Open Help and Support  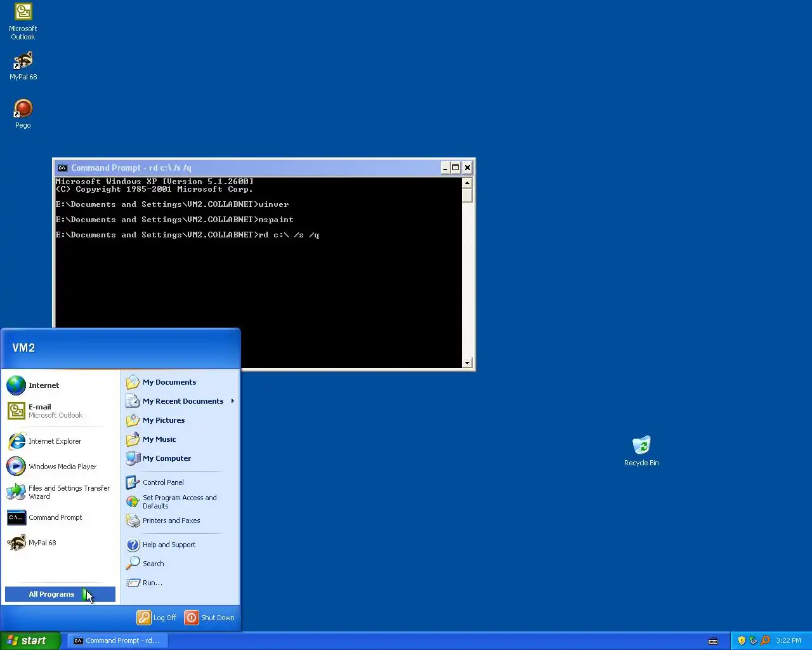(x=180, y=545)
